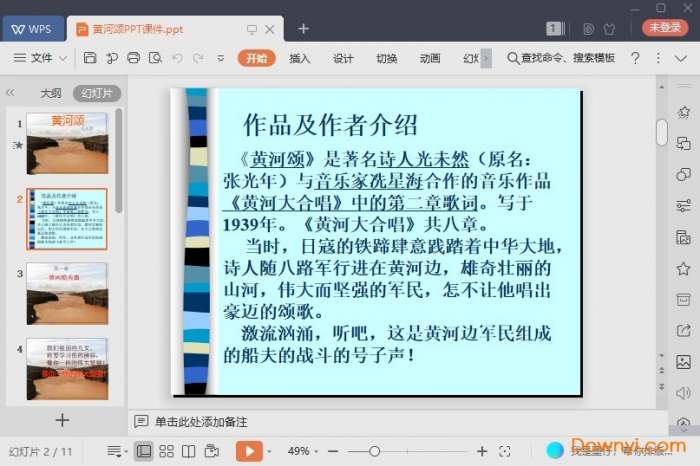
Task: Collapse the slide panel with double chevron
Action: [x=10, y=93]
